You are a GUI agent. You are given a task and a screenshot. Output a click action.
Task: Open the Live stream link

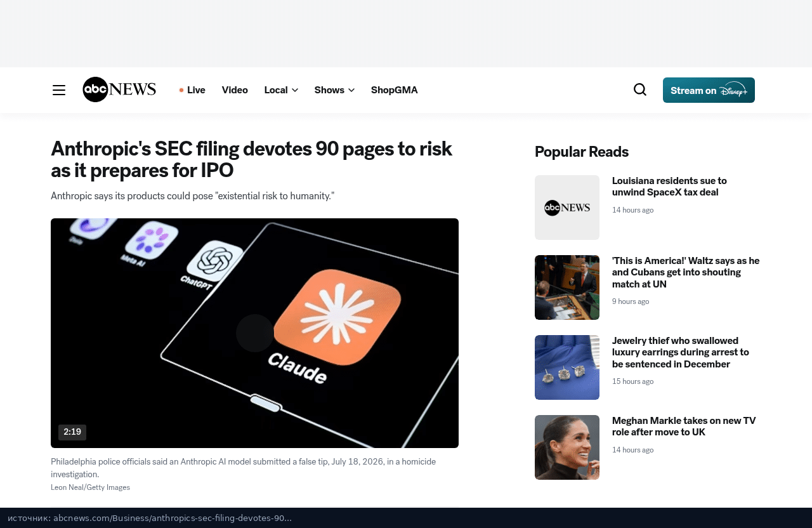[x=192, y=90]
